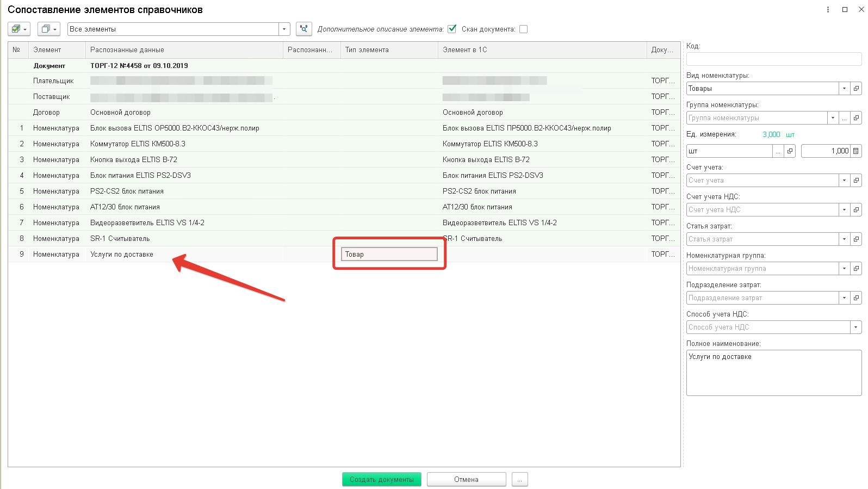Open the Счет учета item form icon
868x489 pixels.
point(856,180)
